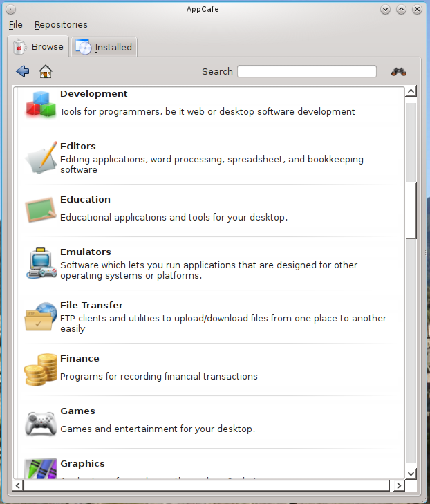Click the binoculars search icon
The image size is (430, 504).
[x=399, y=72]
